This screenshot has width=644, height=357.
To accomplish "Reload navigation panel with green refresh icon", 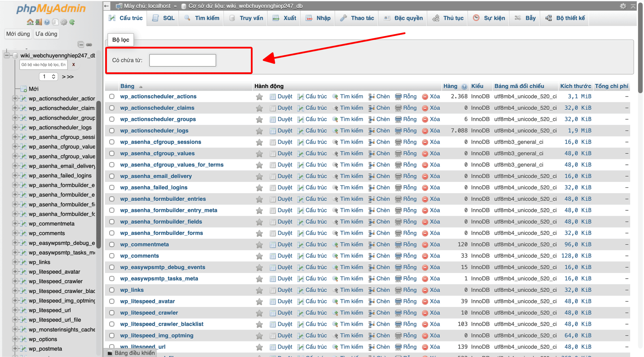I will (x=72, y=22).
